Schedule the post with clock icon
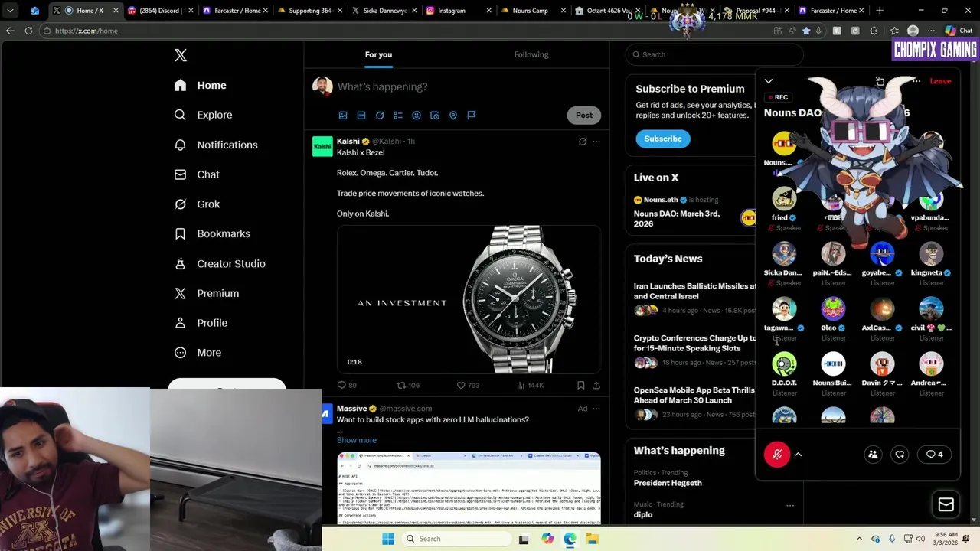Screen dimensions: 980x551 435,115
